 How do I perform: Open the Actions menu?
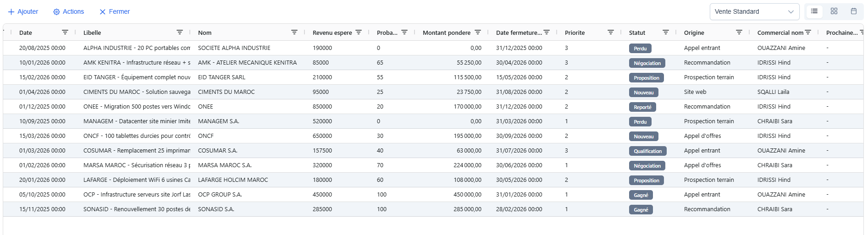69,11
